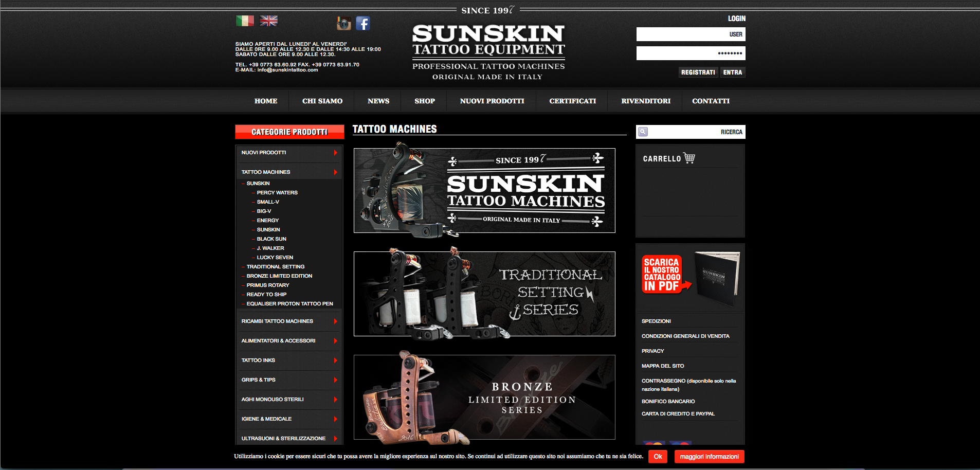Viewport: 980px width, 470px height.
Task: Select Black Sun subcategory
Action: [271, 239]
